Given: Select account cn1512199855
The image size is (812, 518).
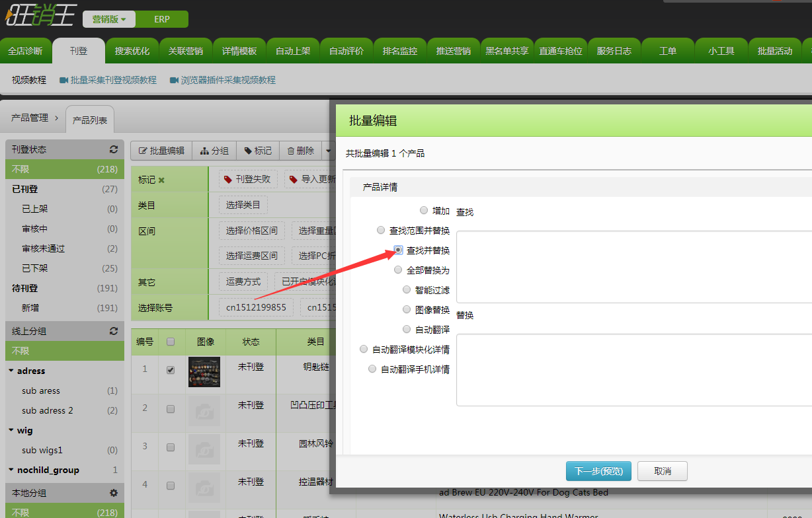Looking at the screenshot, I should click(x=256, y=307).
